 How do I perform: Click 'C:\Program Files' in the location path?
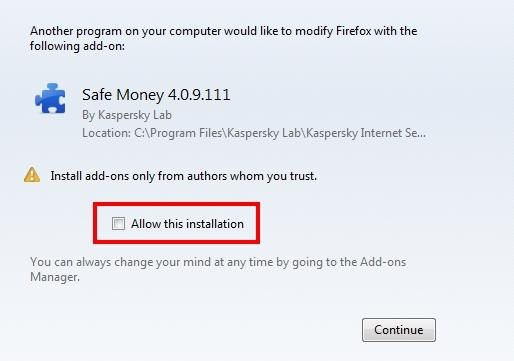tap(178, 133)
